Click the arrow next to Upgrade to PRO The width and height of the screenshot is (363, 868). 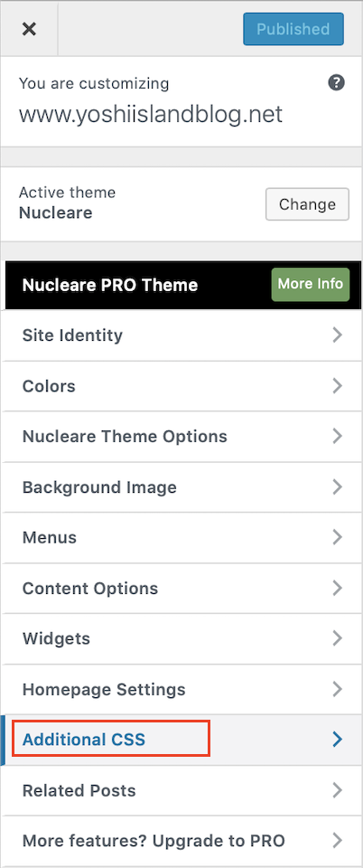click(337, 842)
